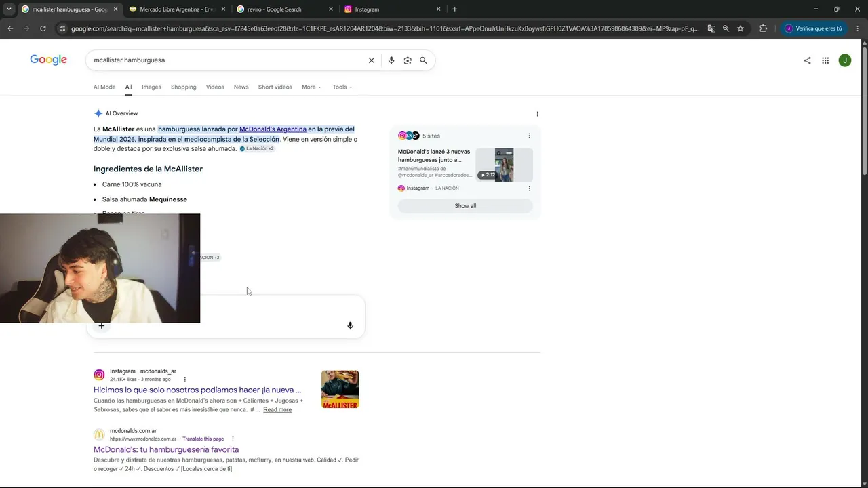The width and height of the screenshot is (868, 488).
Task: Open 'Hicimos lo que solo nosotros podíamos hacer' result
Action: coord(197,390)
